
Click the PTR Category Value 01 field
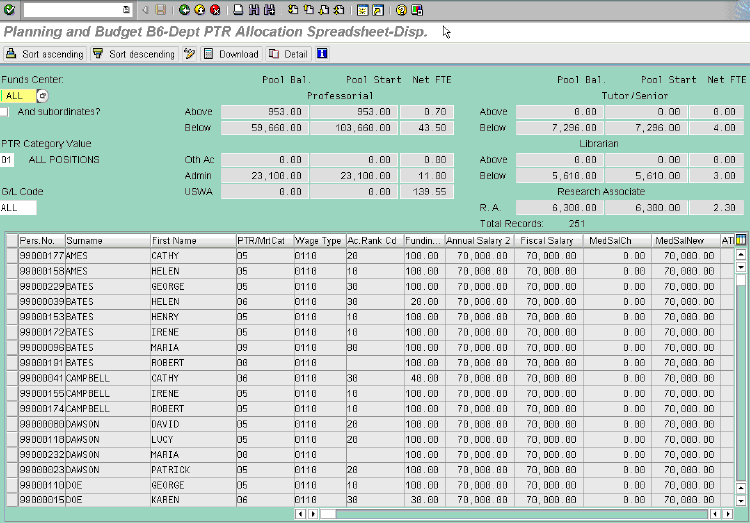click(x=7, y=160)
